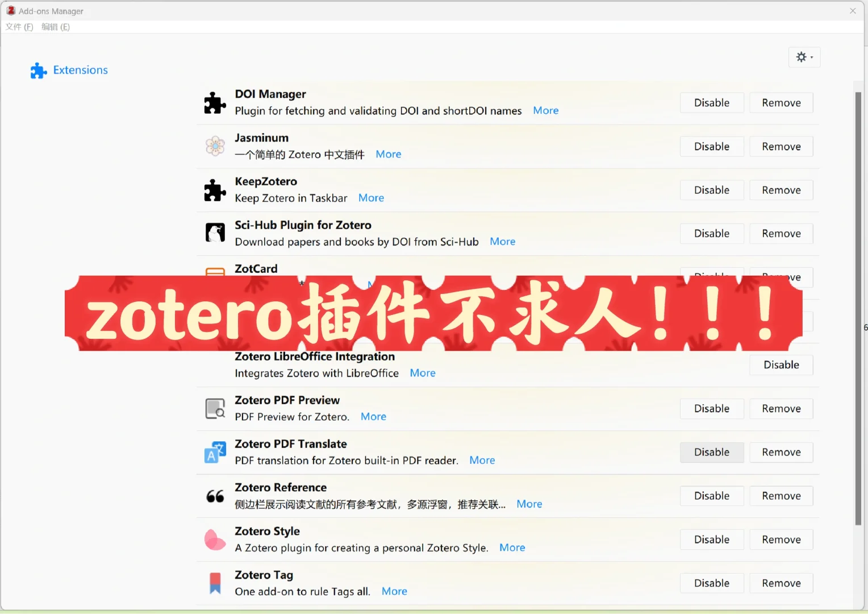
Task: Click the Jasminum flower icon
Action: pyautogui.click(x=215, y=146)
